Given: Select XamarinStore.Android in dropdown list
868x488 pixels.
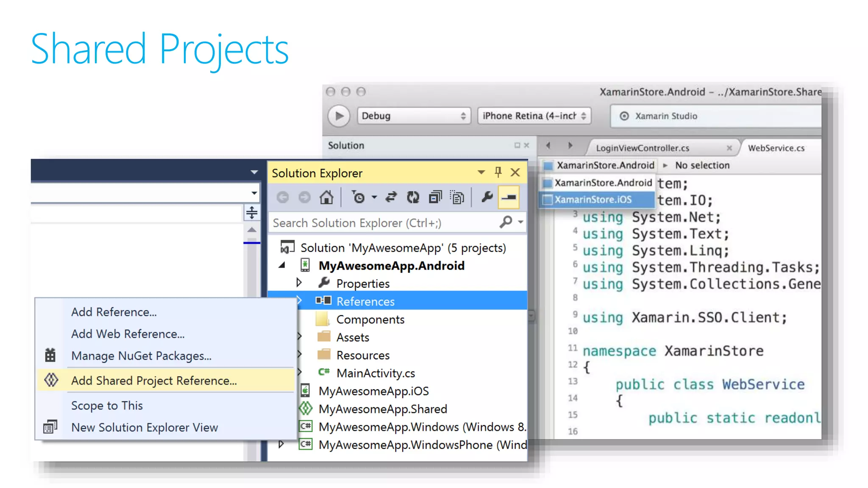Looking at the screenshot, I should point(597,183).
